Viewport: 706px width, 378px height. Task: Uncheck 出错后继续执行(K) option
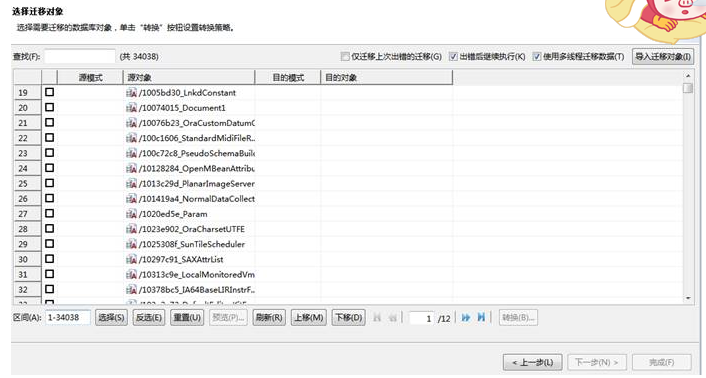[x=453, y=56]
